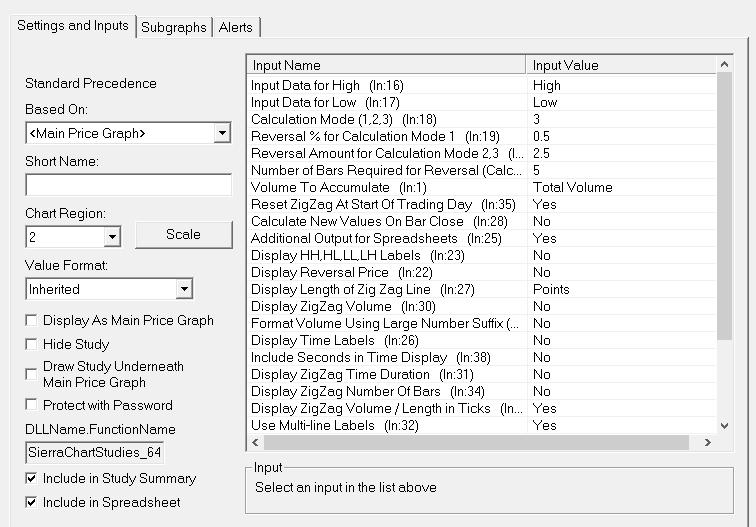
Task: Click the input list scroll down arrow
Action: point(724,426)
